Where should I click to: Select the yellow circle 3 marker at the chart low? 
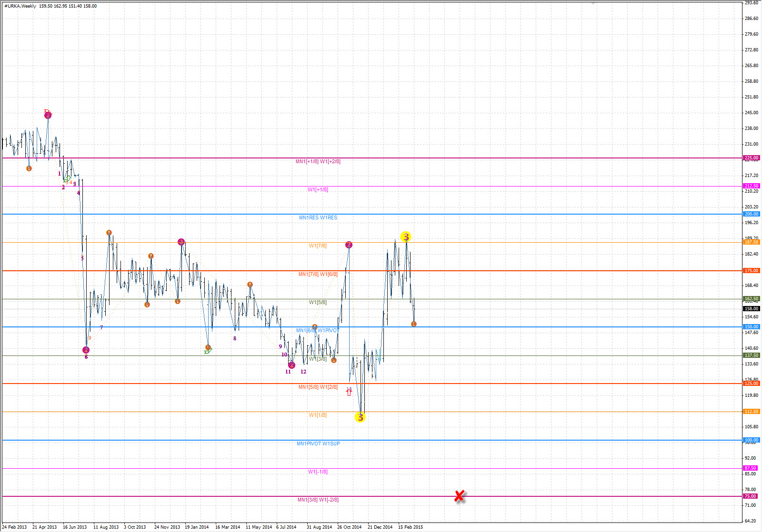click(x=360, y=417)
